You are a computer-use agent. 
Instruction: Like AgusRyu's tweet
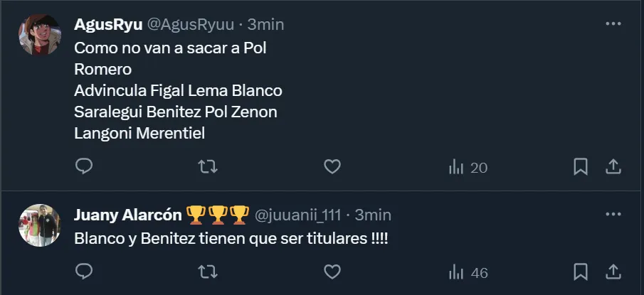tap(332, 167)
